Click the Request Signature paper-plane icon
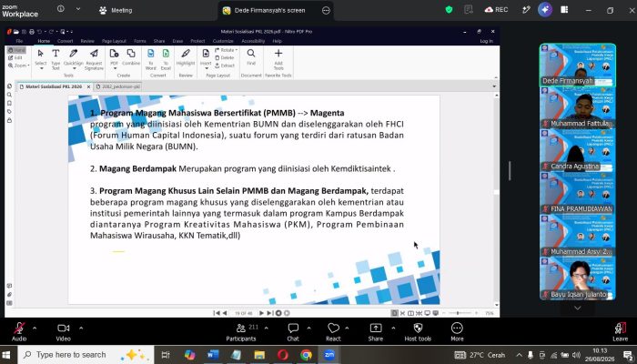The width and height of the screenshot is (637, 364). tap(94, 58)
